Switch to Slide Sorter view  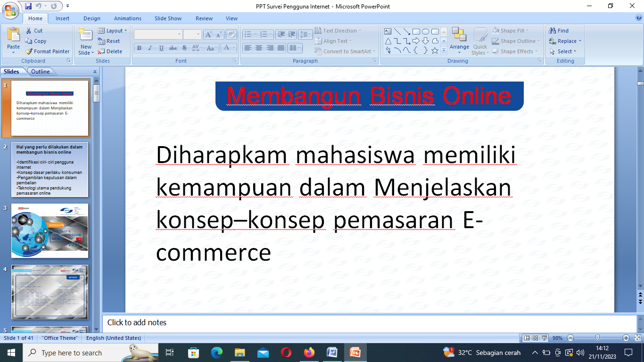535,338
